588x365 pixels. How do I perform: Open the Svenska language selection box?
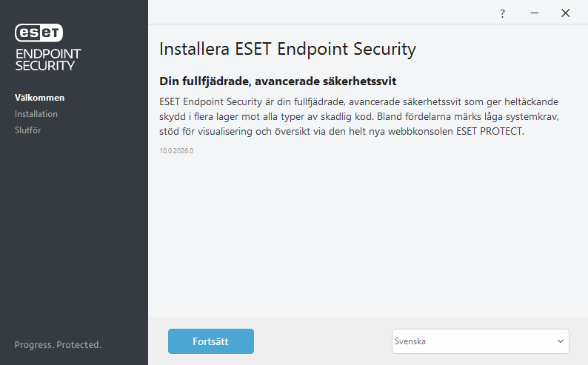pyautogui.click(x=474, y=341)
